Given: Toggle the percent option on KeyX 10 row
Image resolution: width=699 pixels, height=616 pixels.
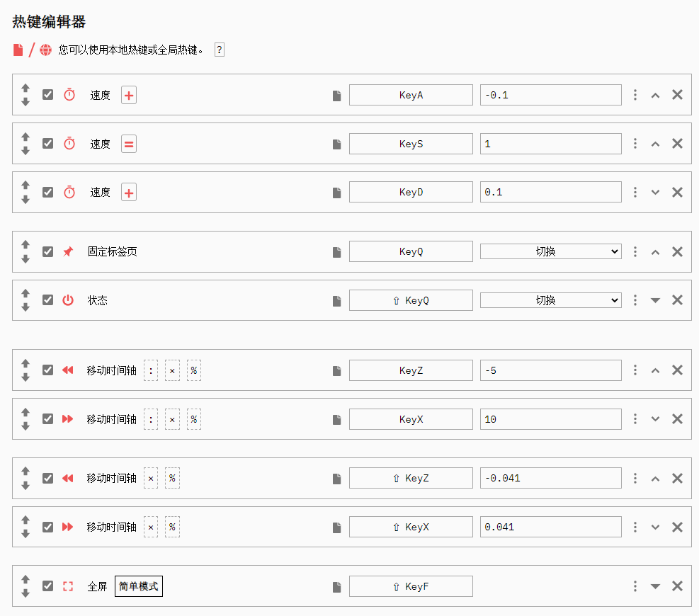Looking at the screenshot, I should [194, 419].
